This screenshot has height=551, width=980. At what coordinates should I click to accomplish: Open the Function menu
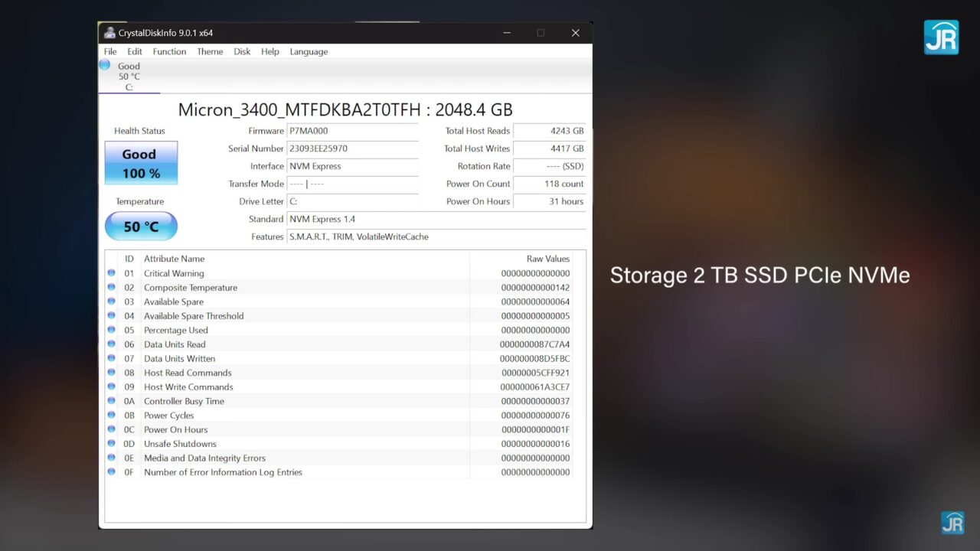coord(169,52)
